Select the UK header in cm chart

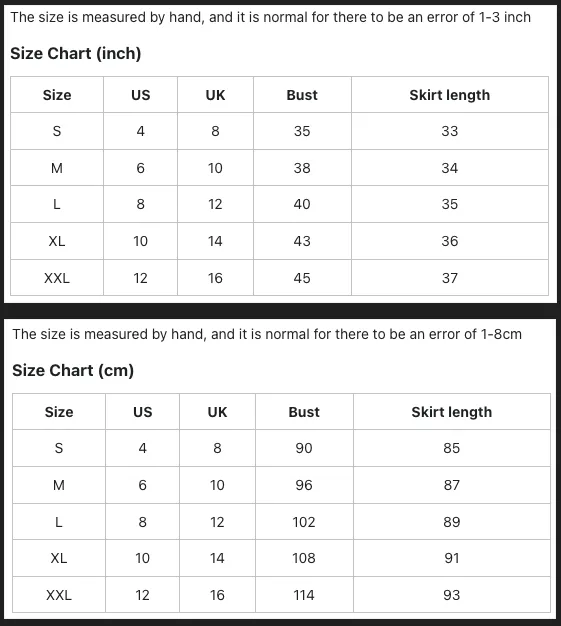pos(217,412)
